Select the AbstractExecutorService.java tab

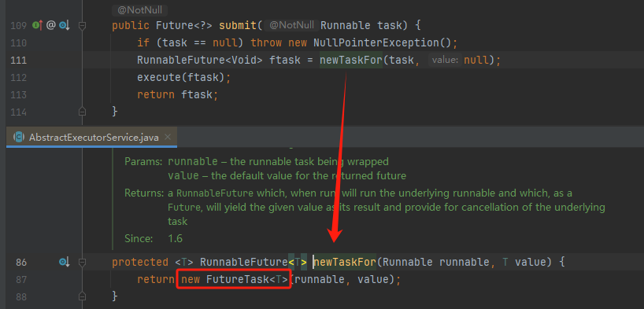(x=92, y=137)
